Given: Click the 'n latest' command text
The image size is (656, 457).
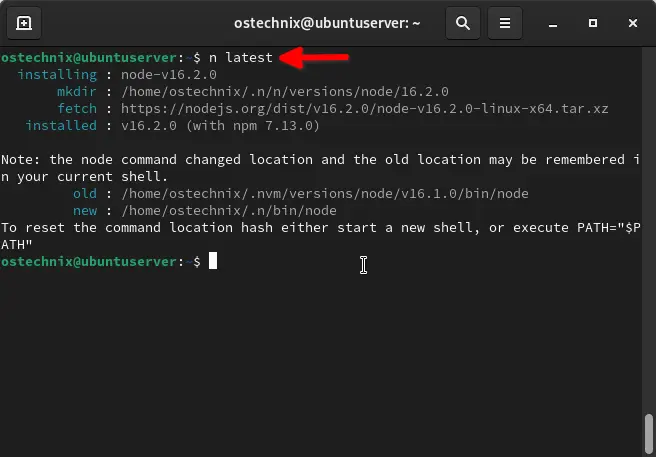Looking at the screenshot, I should (x=241, y=57).
